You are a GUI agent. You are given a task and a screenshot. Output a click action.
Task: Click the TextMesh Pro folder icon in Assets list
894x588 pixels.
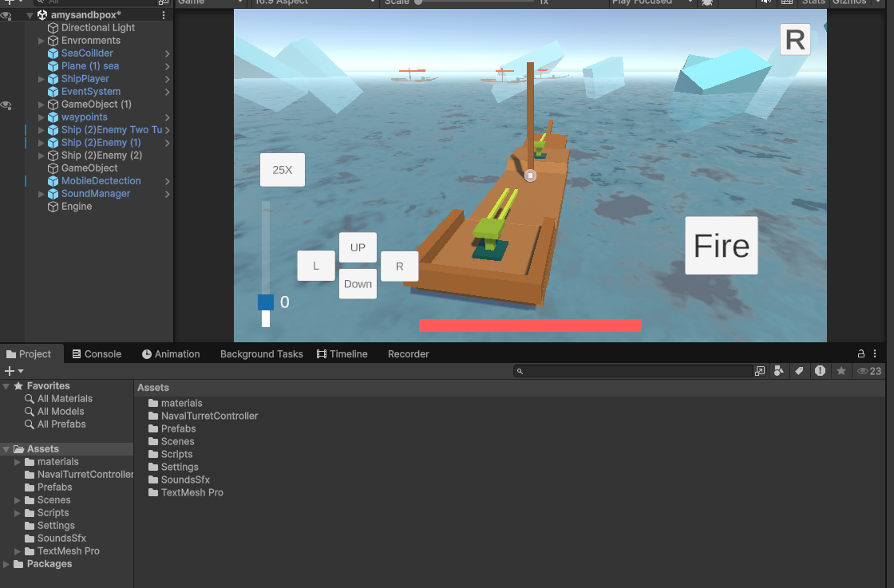[x=152, y=492]
